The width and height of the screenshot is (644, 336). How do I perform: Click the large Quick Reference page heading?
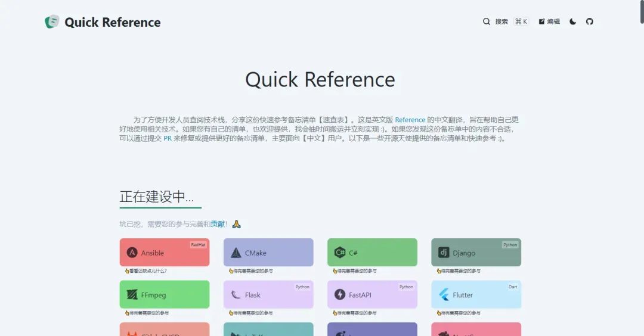tap(320, 80)
